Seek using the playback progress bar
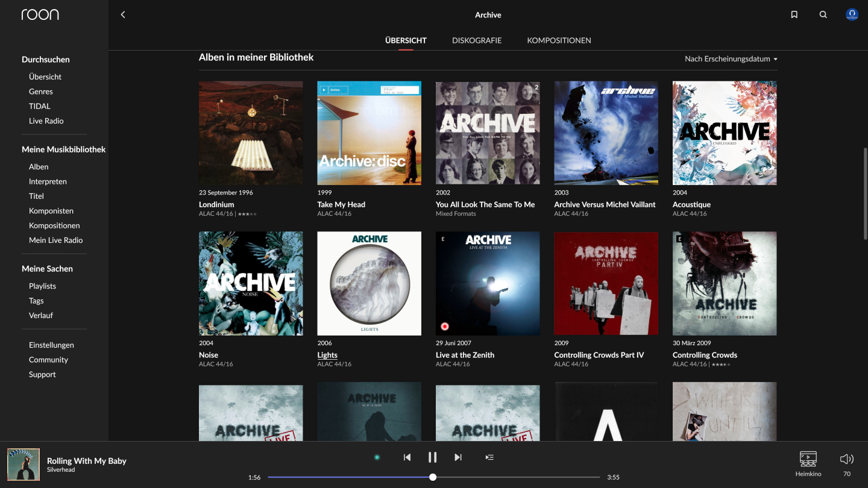The image size is (868, 488). pos(434,477)
